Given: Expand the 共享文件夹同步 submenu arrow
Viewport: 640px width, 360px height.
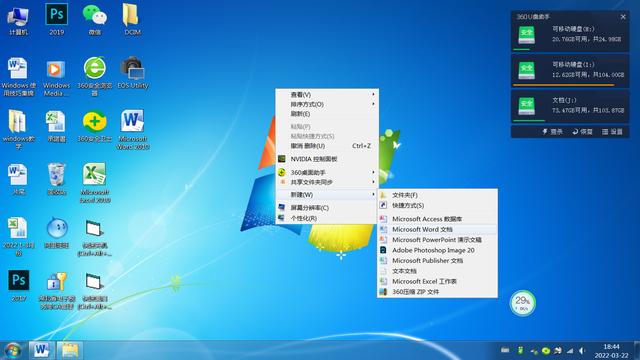Looking at the screenshot, I should [x=373, y=182].
